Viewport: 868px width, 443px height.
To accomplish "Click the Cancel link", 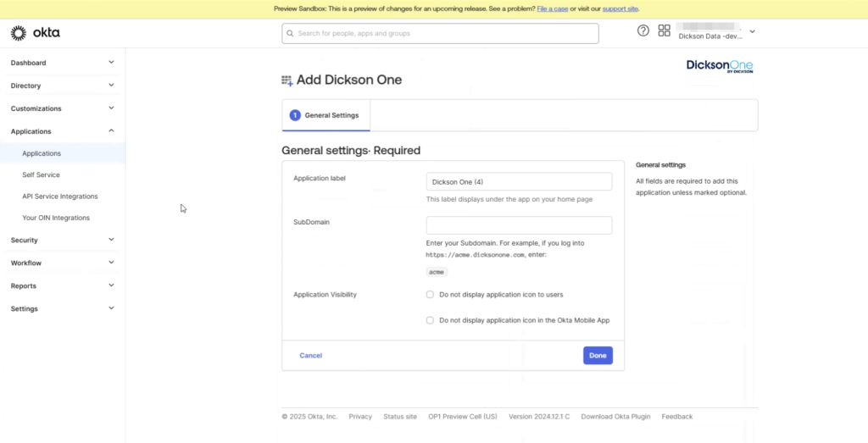I will coord(310,356).
